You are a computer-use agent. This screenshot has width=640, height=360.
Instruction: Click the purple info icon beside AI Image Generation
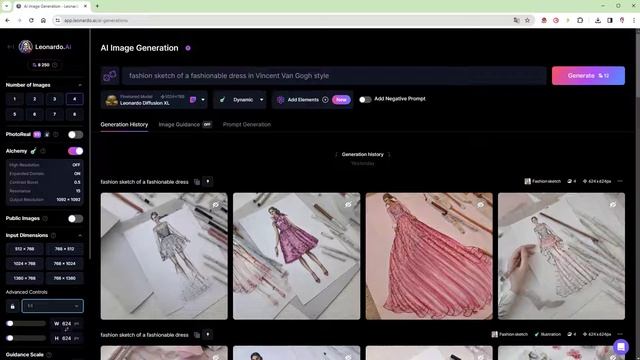click(188, 48)
